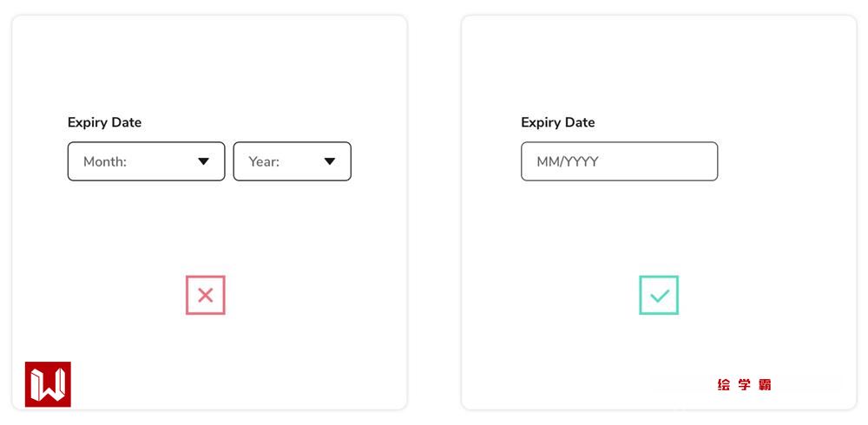Click the gap between Month and Year dropdowns
The height and width of the screenshot is (425, 868).
tap(229, 161)
